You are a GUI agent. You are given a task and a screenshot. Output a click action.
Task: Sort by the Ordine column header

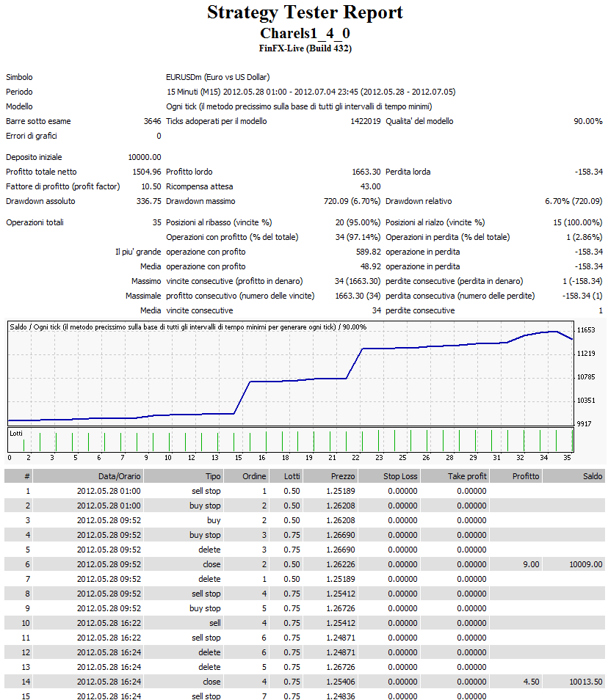tap(253, 475)
